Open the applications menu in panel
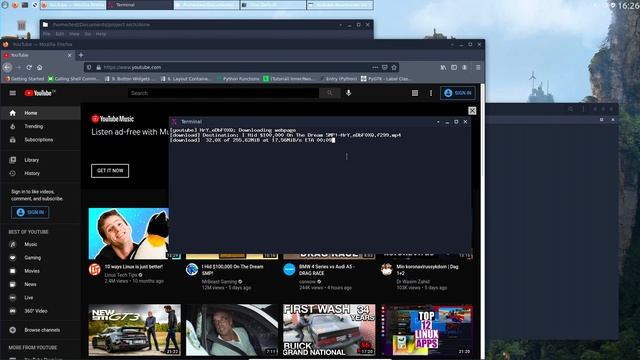 point(5,5)
